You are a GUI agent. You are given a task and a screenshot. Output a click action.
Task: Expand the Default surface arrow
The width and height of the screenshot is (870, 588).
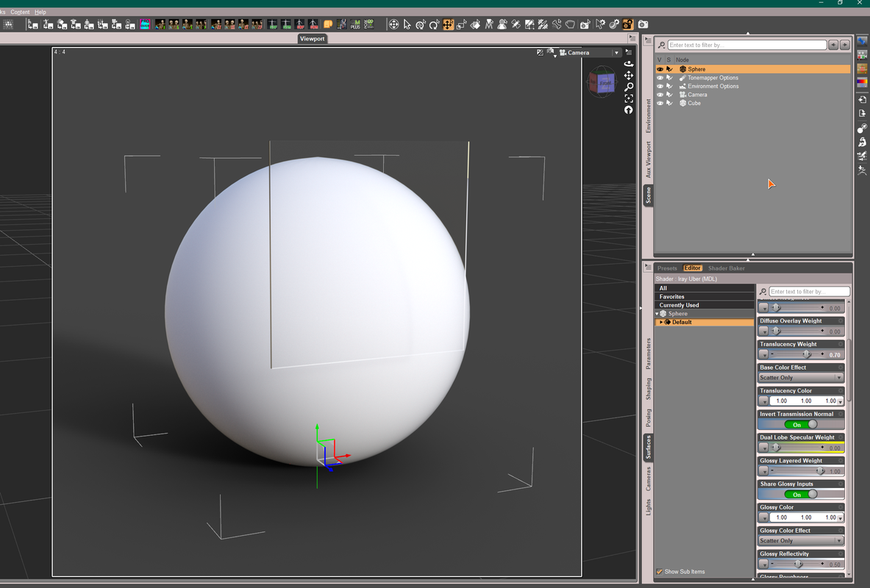tap(661, 322)
